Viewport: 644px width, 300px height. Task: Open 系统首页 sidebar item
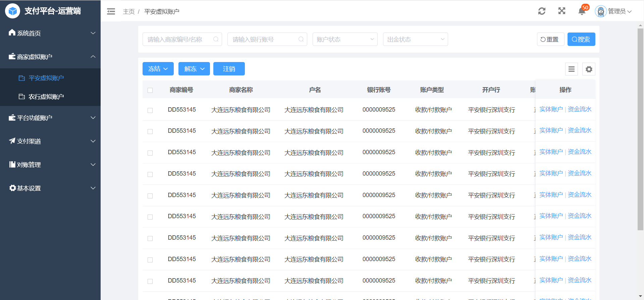click(x=50, y=33)
